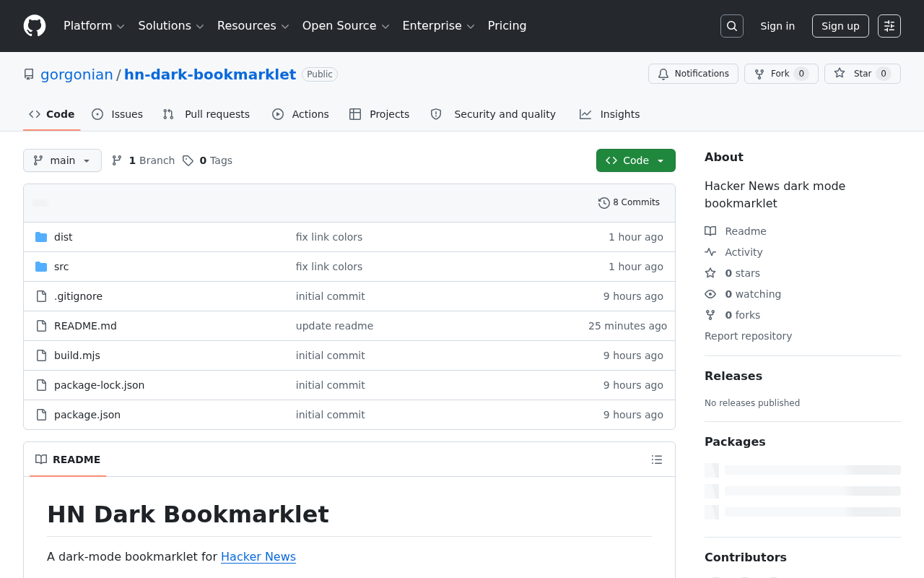Open the .gitignore file
The height and width of the screenshot is (578, 924).
pyautogui.click(x=78, y=296)
